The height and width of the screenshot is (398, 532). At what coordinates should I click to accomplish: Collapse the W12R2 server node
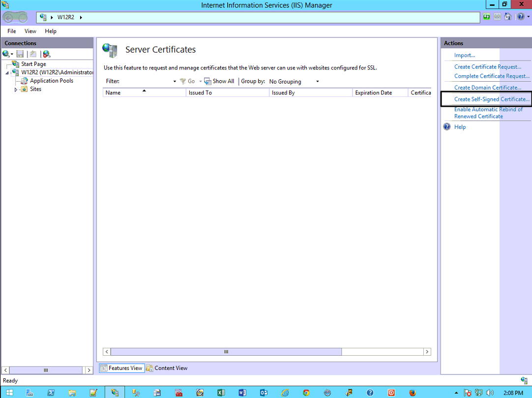[x=7, y=73]
